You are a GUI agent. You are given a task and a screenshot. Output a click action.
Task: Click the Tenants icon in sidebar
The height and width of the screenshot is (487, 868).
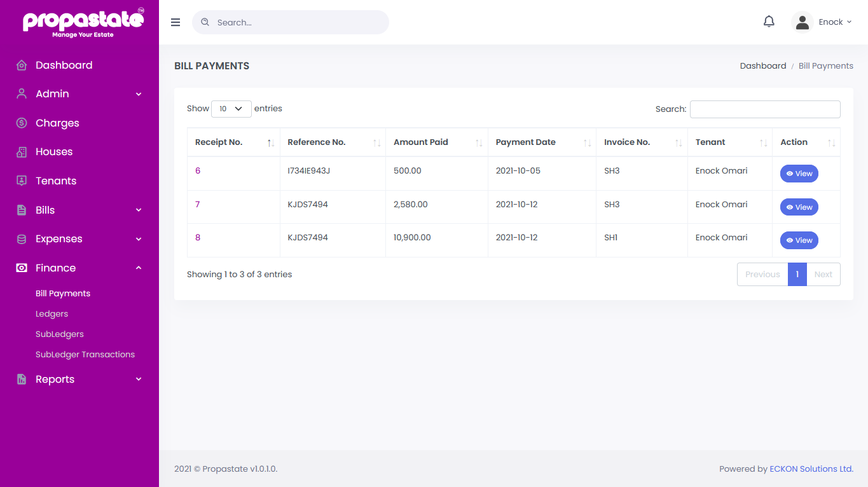[22, 181]
